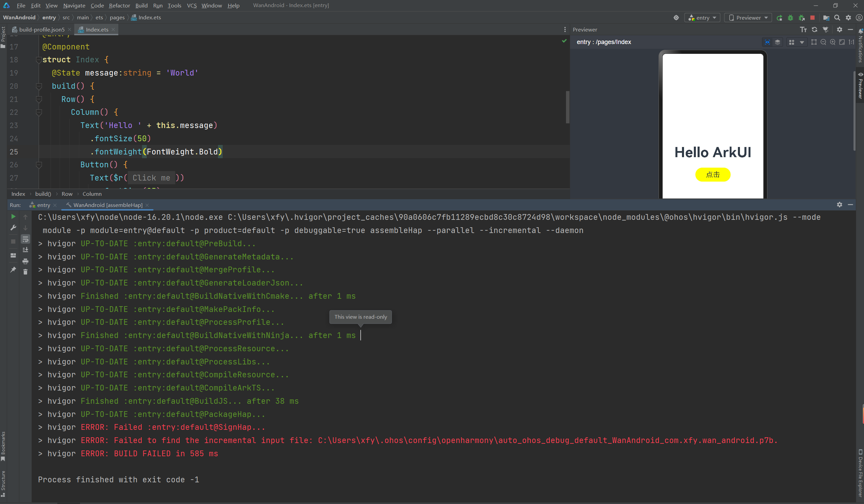Toggle the Inspector eye mode in Previewer
This screenshot has width=864, height=504.
coord(767,42)
